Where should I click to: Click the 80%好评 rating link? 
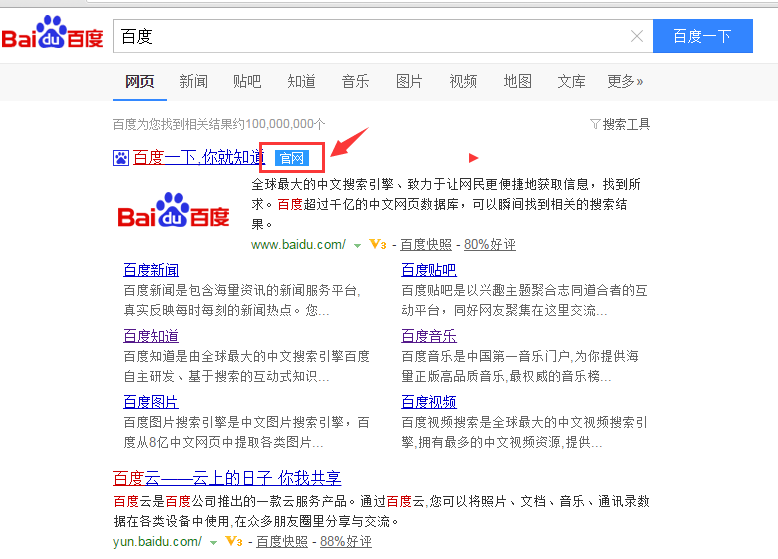[x=490, y=244]
